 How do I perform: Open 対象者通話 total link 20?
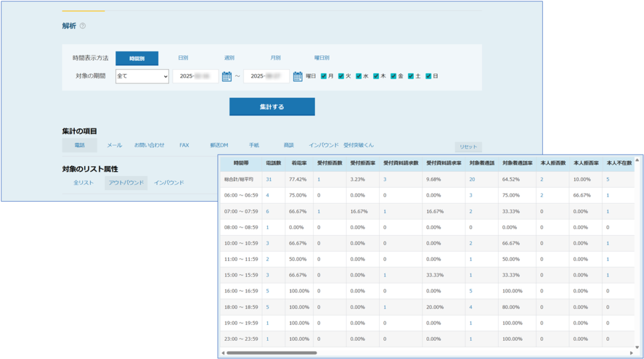[x=472, y=180]
